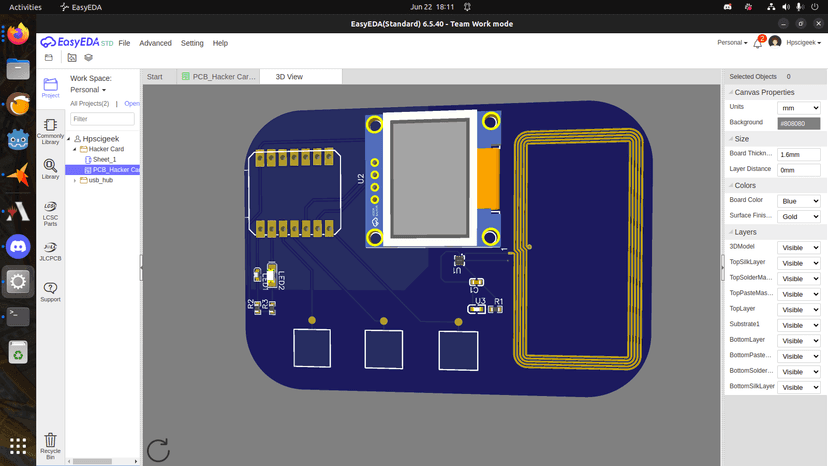The image size is (828, 466).
Task: Open the Recycle Bin
Action: pyautogui.click(x=50, y=443)
